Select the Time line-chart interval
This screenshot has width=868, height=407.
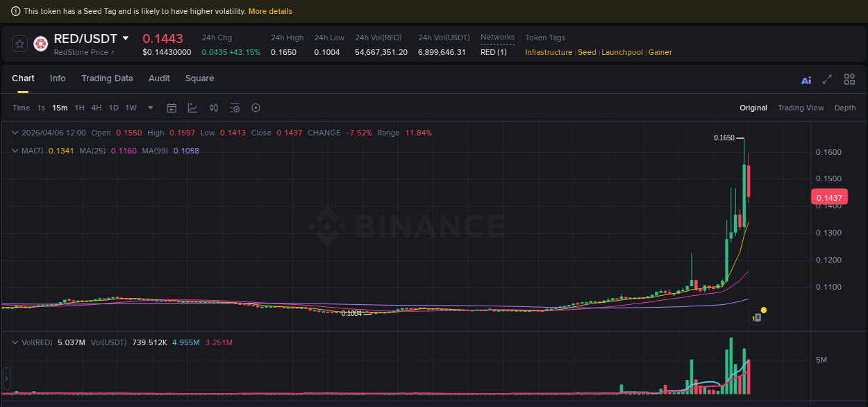tap(22, 108)
